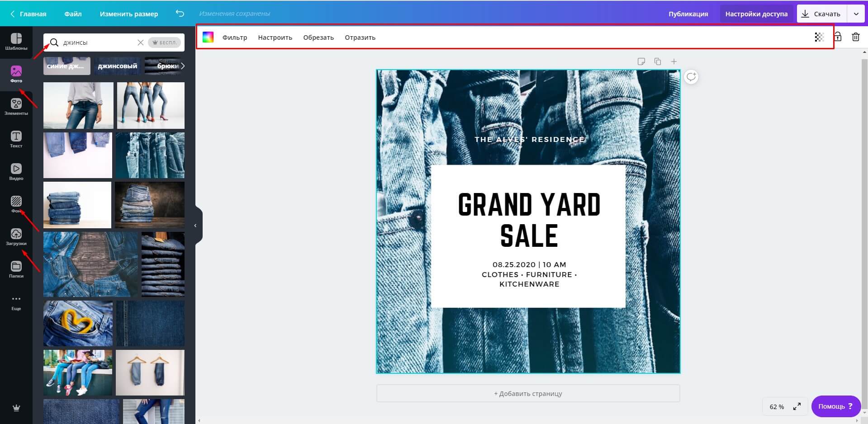This screenshot has width=868, height=424.
Task: Pick photo of hanging blue-toned jeans
Action: click(150, 155)
